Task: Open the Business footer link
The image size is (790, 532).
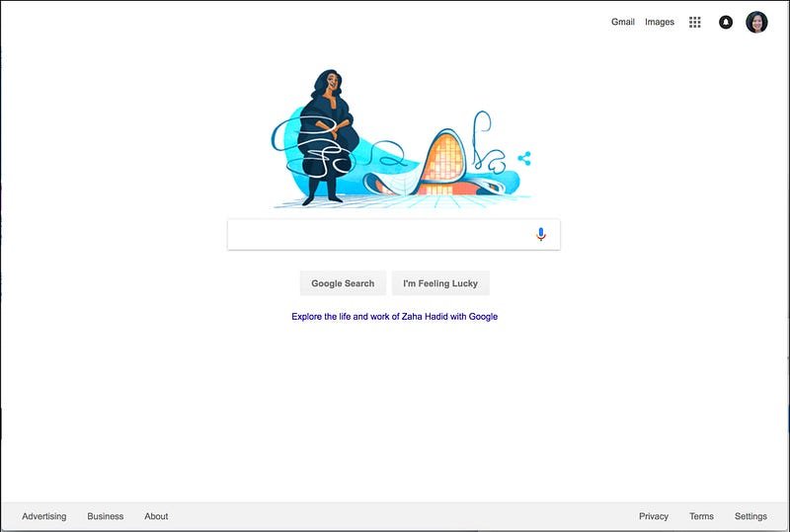Action: coord(106,516)
